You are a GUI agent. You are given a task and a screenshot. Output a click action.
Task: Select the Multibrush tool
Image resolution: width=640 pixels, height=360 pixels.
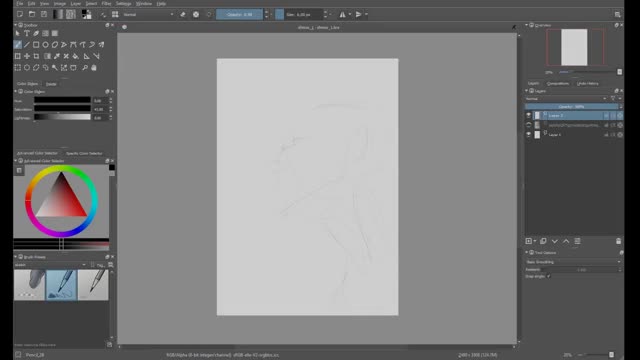point(101,44)
